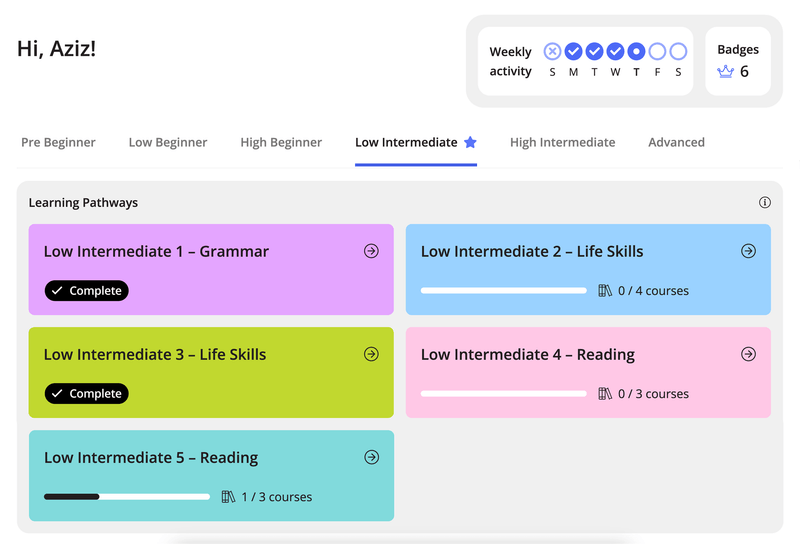Viewport: 800px width, 544px height.
Task: Click books icon beside 1 / 3 courses
Action: coord(228,497)
